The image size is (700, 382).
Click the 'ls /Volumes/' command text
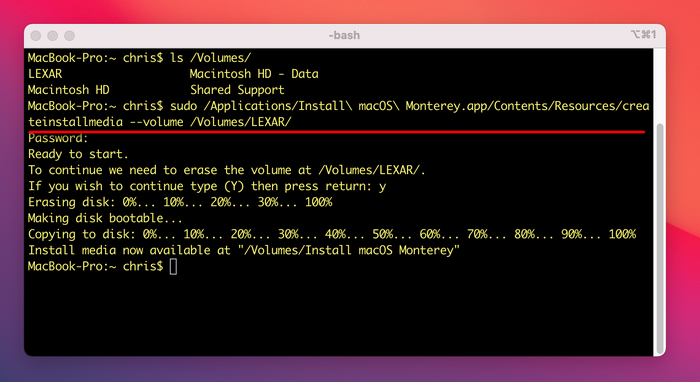click(211, 58)
